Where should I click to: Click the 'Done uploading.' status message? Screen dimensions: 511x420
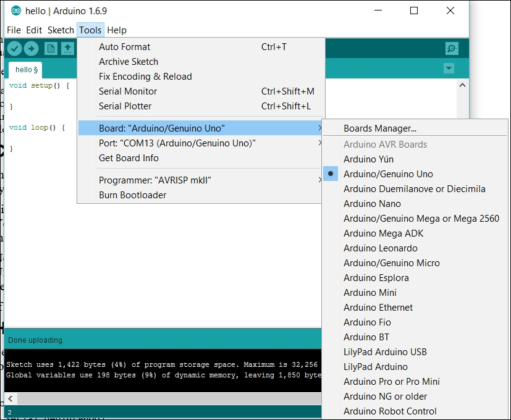click(36, 340)
